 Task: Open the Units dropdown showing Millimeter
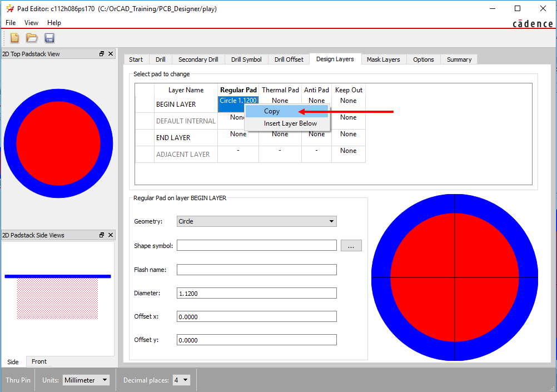[86, 380]
